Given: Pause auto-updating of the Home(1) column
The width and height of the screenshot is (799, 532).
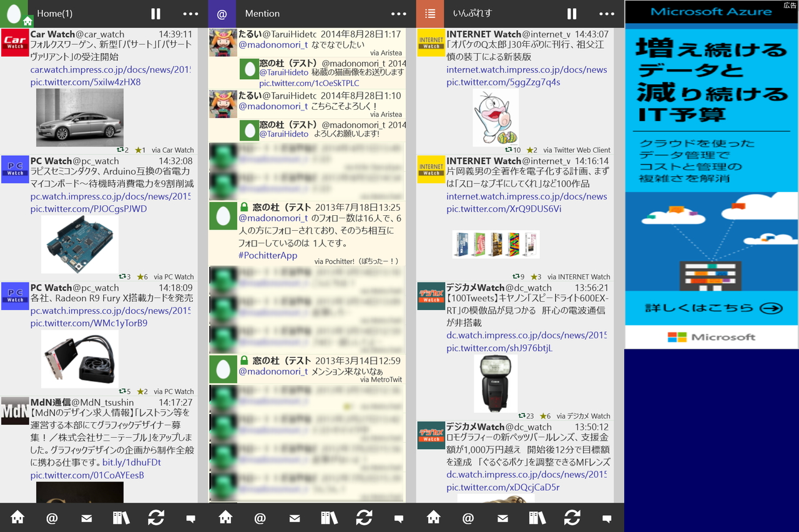Looking at the screenshot, I should click(155, 13).
